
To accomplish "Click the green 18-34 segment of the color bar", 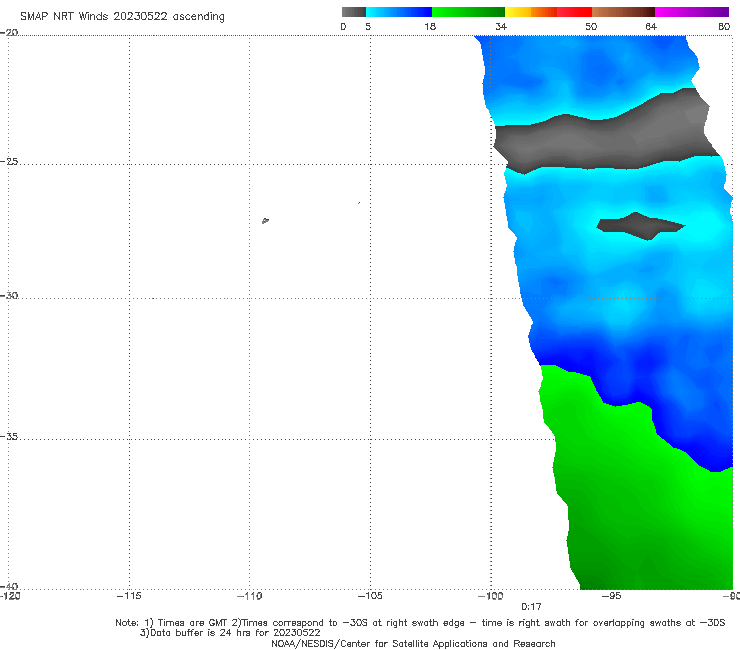I will (468, 12).
